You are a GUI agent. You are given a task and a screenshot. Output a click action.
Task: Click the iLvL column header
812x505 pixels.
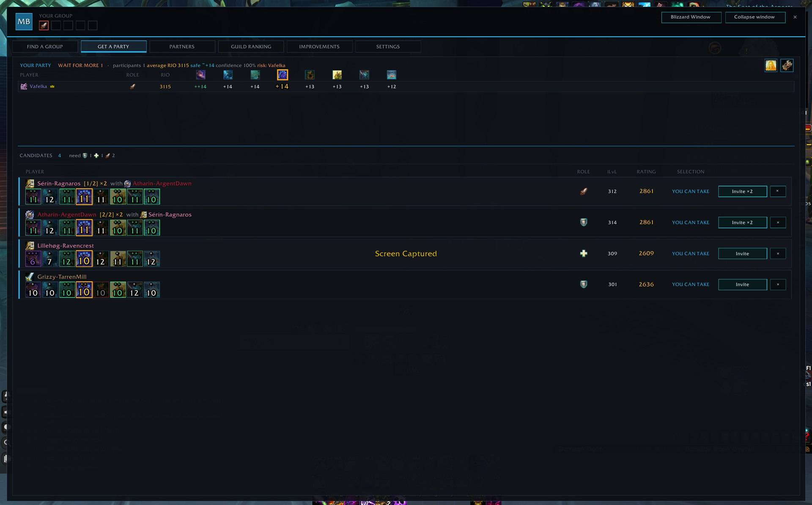click(x=612, y=172)
